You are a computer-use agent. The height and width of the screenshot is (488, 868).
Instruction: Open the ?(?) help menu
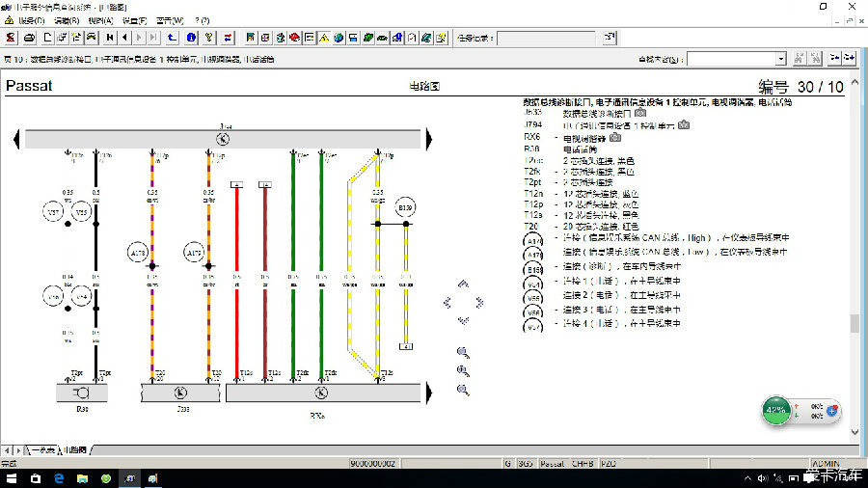tap(203, 20)
